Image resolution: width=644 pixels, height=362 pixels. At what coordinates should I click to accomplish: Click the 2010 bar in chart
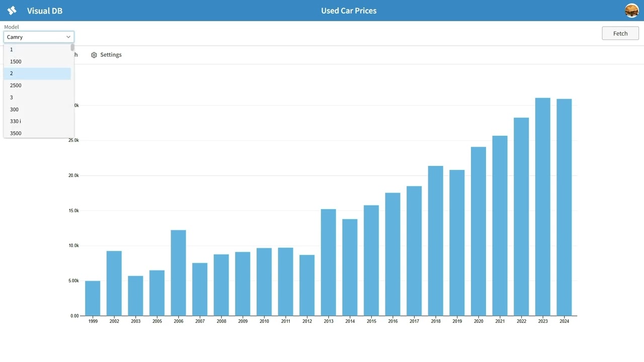264,282
